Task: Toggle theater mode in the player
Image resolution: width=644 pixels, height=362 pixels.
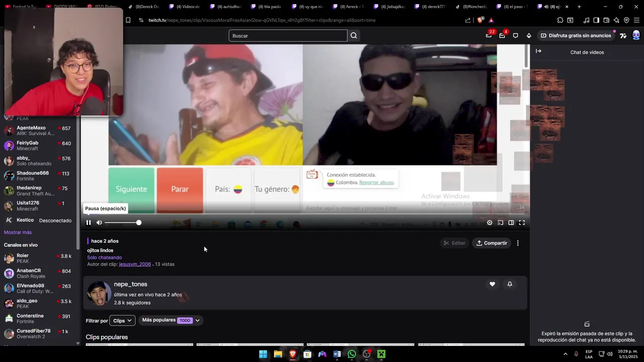Action: pos(511,223)
